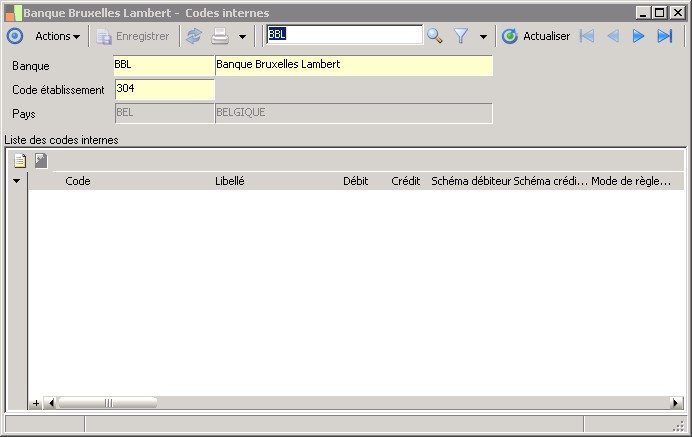
Task: Minimize the Codes internes window
Action: coord(643,13)
